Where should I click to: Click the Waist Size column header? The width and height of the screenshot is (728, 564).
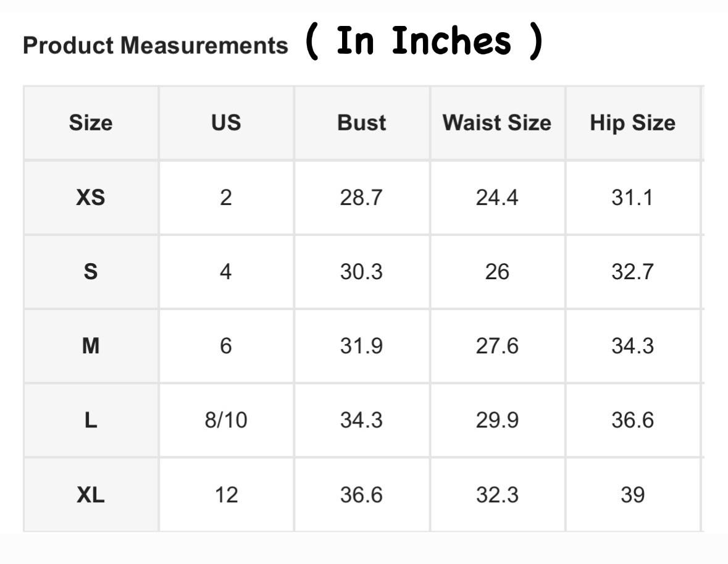point(497,123)
